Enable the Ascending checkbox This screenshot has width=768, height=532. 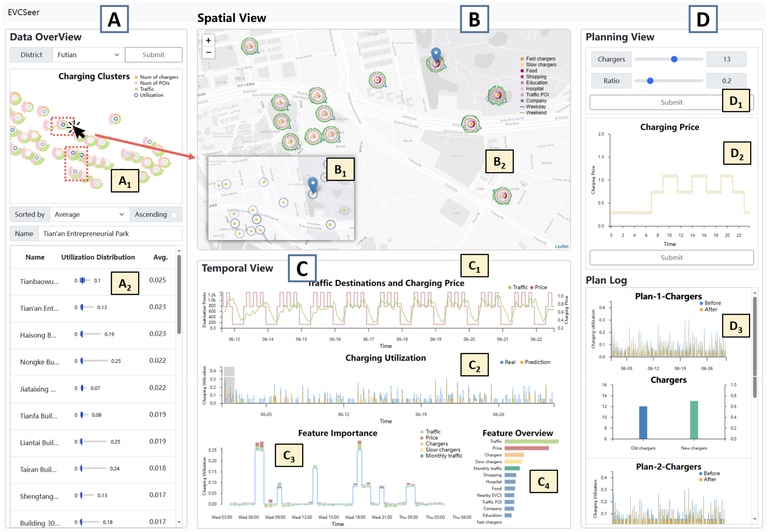(174, 215)
